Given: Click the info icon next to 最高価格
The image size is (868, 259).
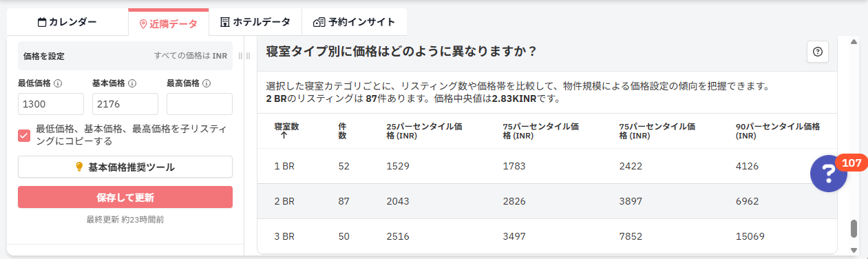Looking at the screenshot, I should coord(207,83).
